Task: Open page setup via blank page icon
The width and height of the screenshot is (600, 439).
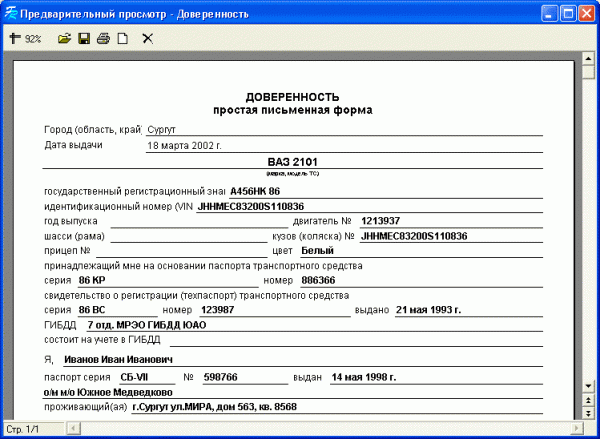Action: tap(122, 38)
